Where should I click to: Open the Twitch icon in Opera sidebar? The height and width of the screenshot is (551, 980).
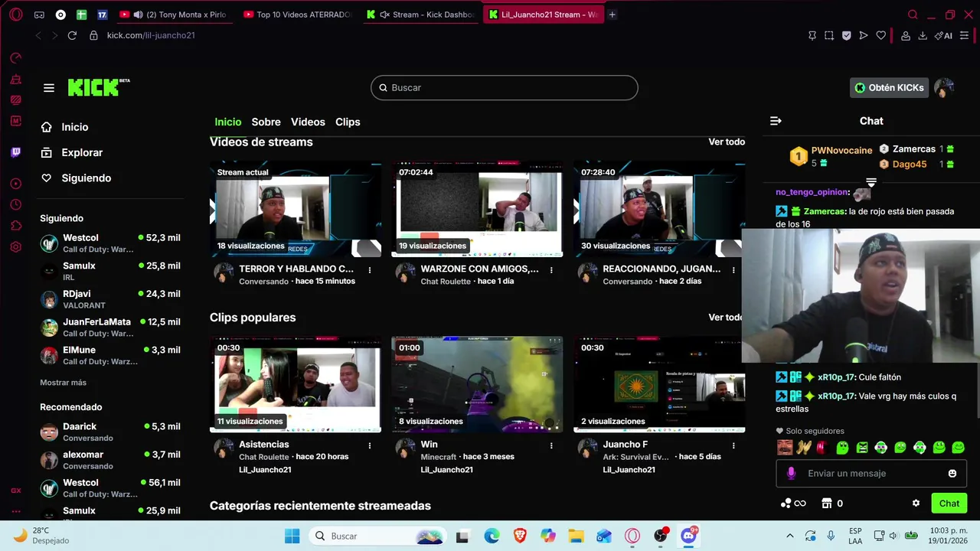coord(16,152)
